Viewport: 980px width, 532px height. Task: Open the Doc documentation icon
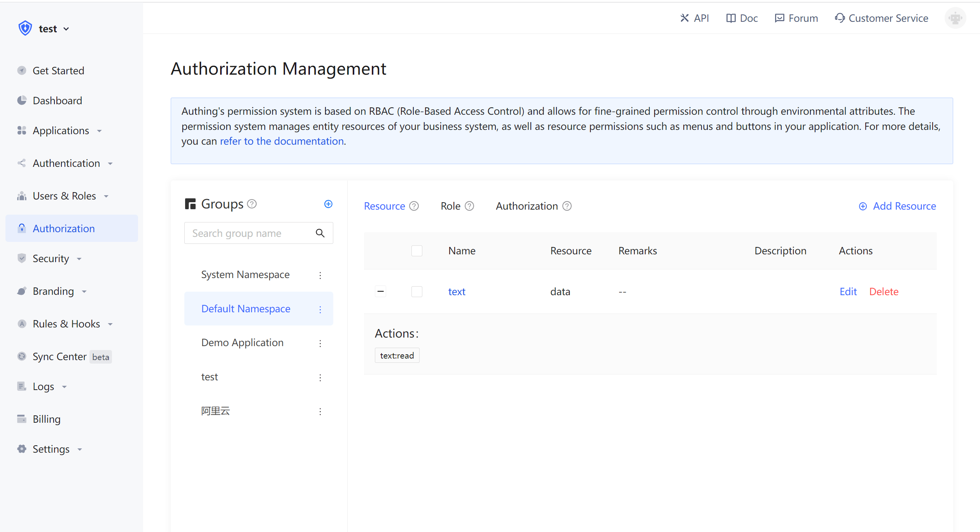pyautogui.click(x=731, y=18)
